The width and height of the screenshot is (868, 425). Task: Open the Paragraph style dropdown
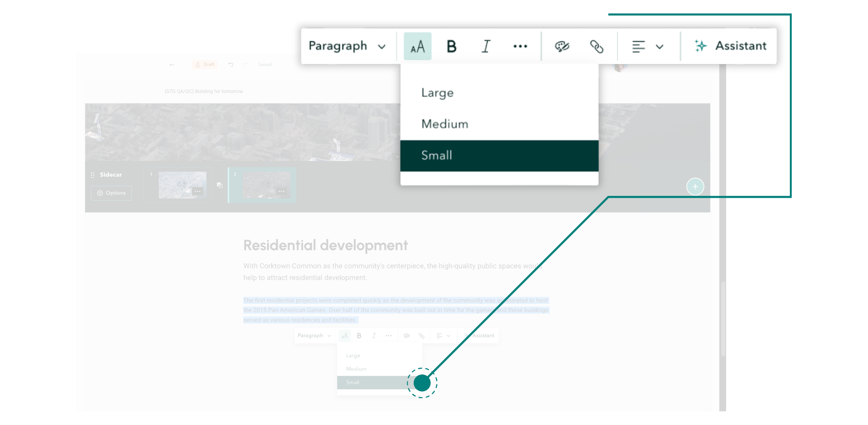[x=346, y=46]
